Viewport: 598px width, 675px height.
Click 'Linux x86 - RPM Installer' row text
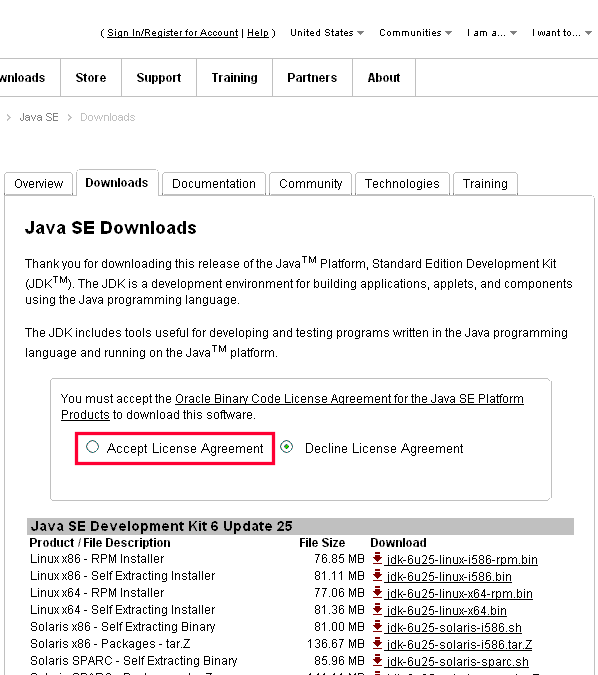97,558
